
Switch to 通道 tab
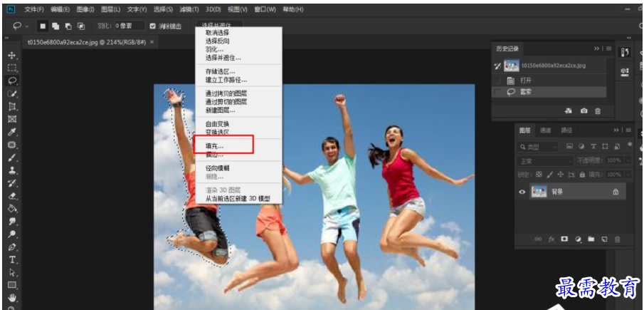pos(545,130)
